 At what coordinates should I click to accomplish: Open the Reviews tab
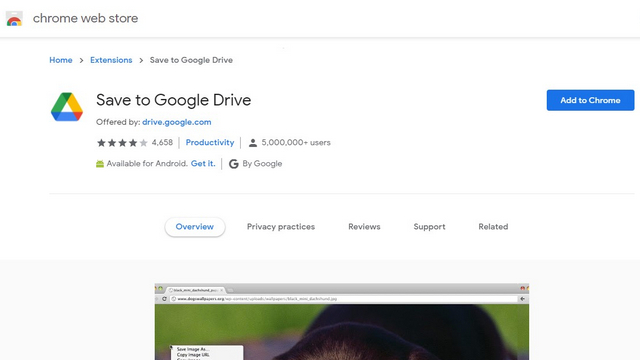pyautogui.click(x=364, y=227)
